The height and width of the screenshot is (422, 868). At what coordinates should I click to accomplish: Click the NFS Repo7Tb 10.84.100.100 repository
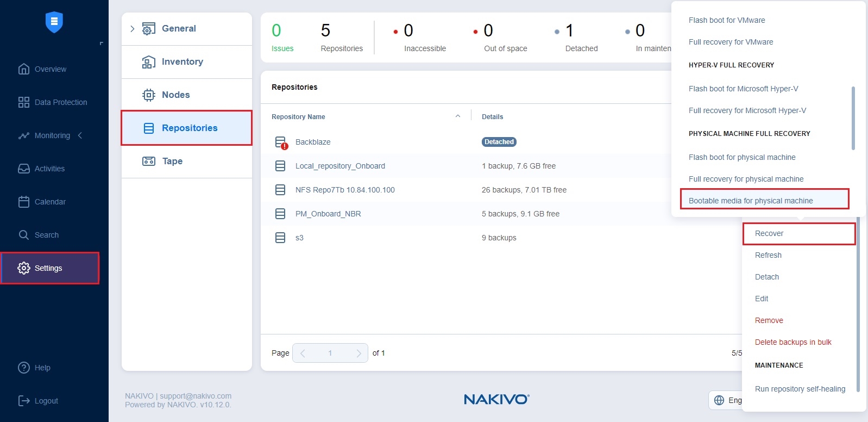[344, 190]
